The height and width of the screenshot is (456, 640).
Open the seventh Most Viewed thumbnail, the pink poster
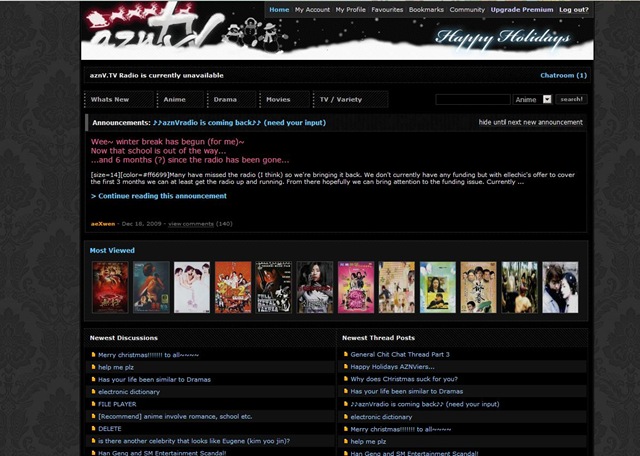[x=356, y=287]
